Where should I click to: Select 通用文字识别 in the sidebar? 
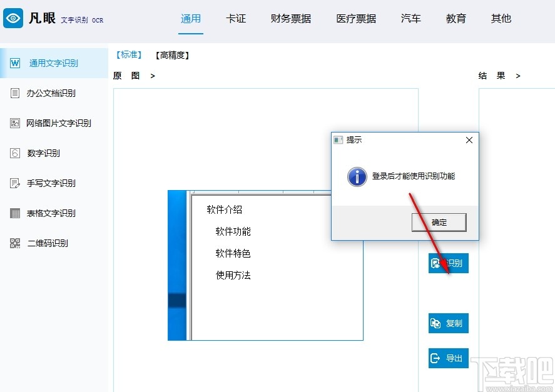pyautogui.click(x=54, y=63)
